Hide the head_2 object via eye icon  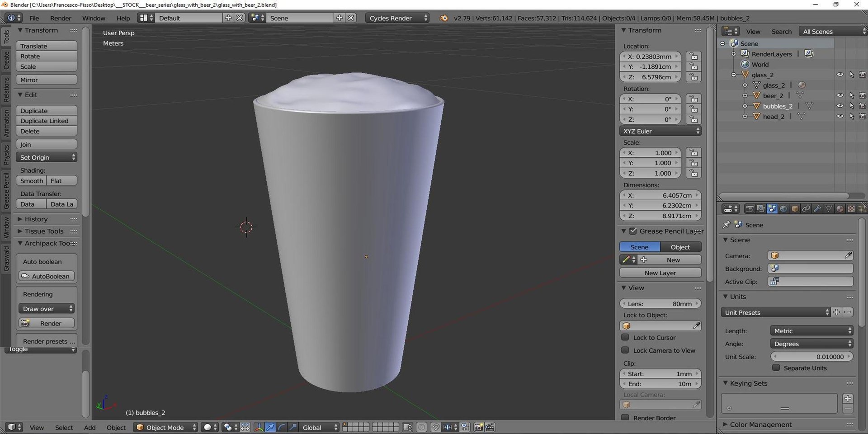pyautogui.click(x=840, y=116)
